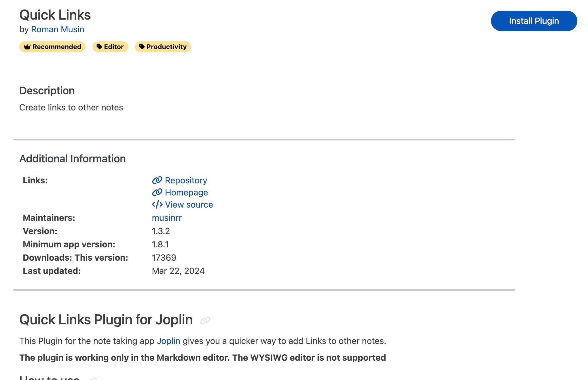
Task: Click the crown icon in Recommended badge
Action: (27, 47)
